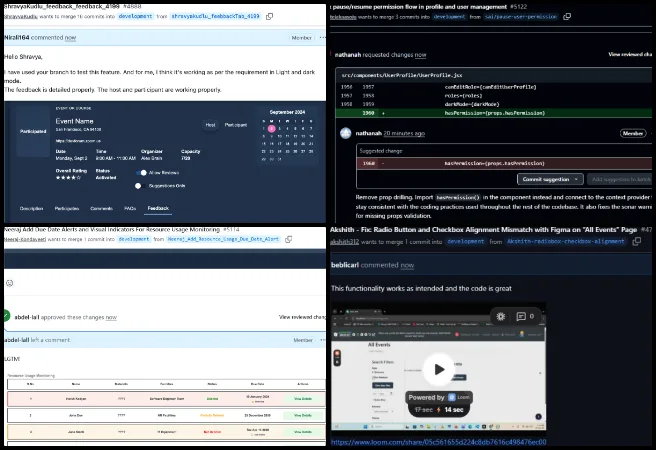The image size is (656, 450).
Task: Open the FAQs tab
Action: coord(130,208)
